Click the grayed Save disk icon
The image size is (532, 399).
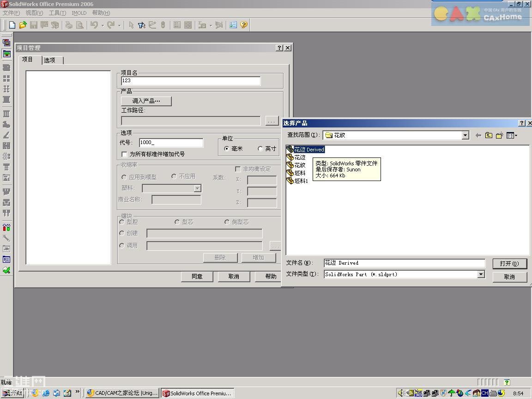click(x=33, y=25)
